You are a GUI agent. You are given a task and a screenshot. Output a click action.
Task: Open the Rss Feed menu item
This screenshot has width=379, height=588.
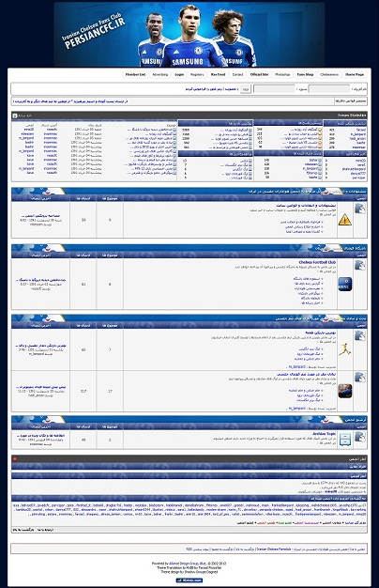click(x=219, y=74)
